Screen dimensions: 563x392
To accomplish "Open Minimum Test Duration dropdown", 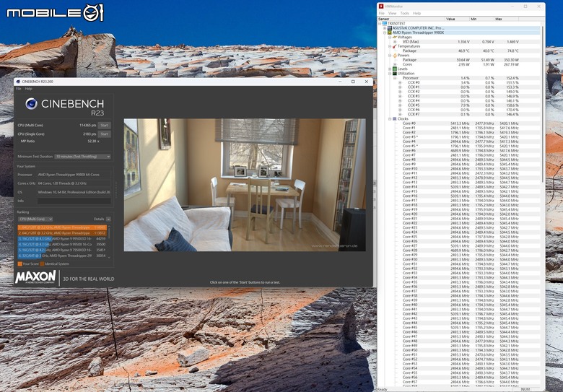I will point(82,157).
